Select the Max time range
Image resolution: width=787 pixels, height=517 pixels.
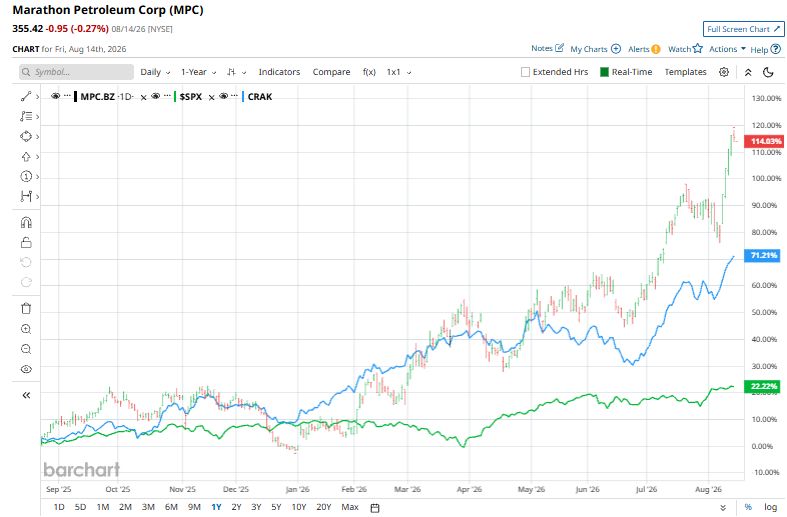click(x=350, y=507)
